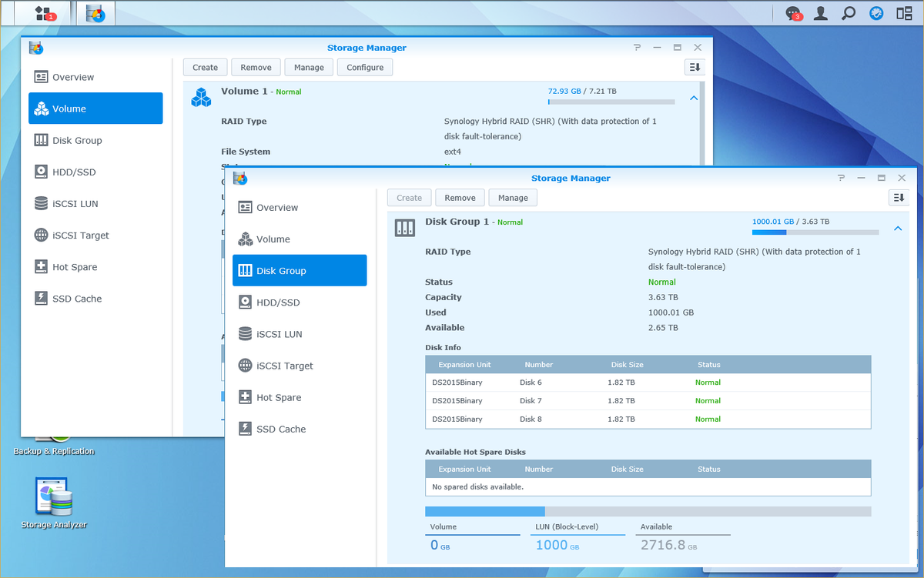Open the user account menu
924x578 pixels.
click(820, 12)
